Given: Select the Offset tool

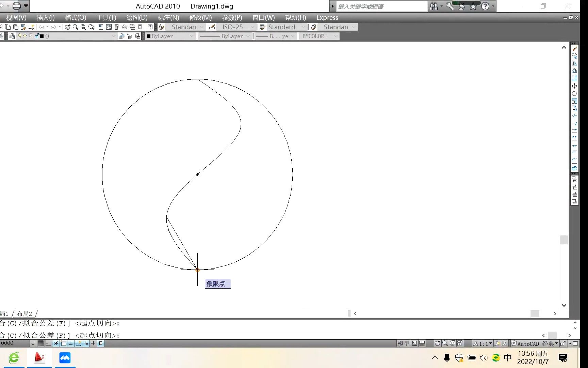Looking at the screenshot, I should [574, 71].
